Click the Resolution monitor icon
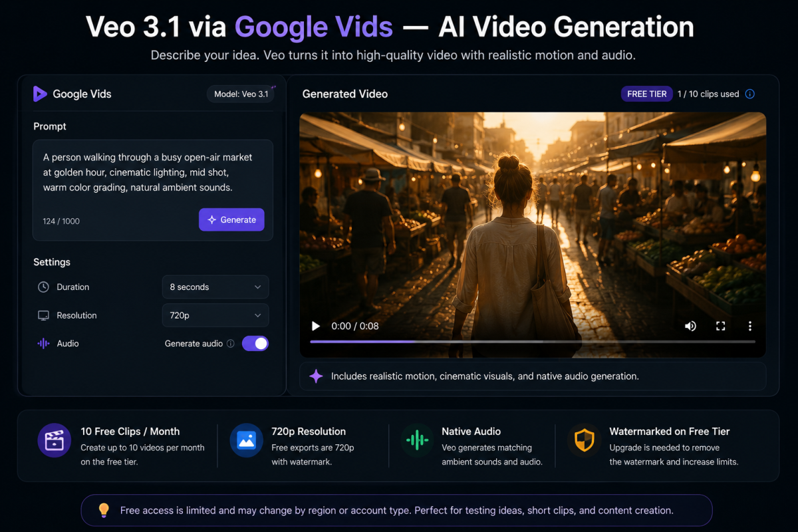Image resolution: width=798 pixels, height=532 pixels. coord(43,315)
